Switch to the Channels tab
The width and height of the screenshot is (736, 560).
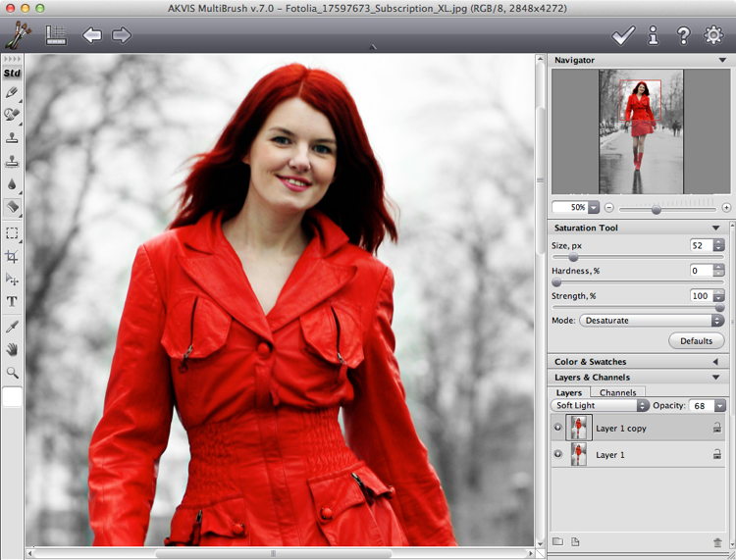point(618,392)
